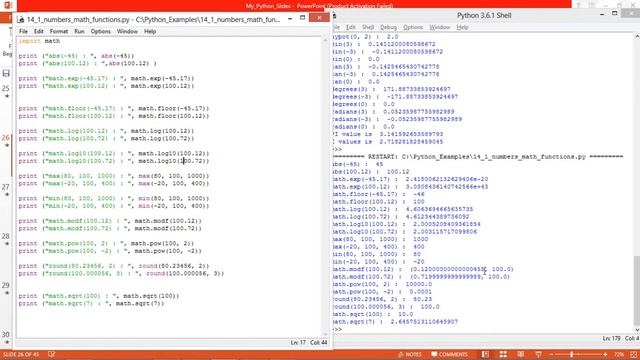Viewport: 640px width, 360px height.
Task: Minimize the Python 3.6.1 Shell window
Action: 602,14
